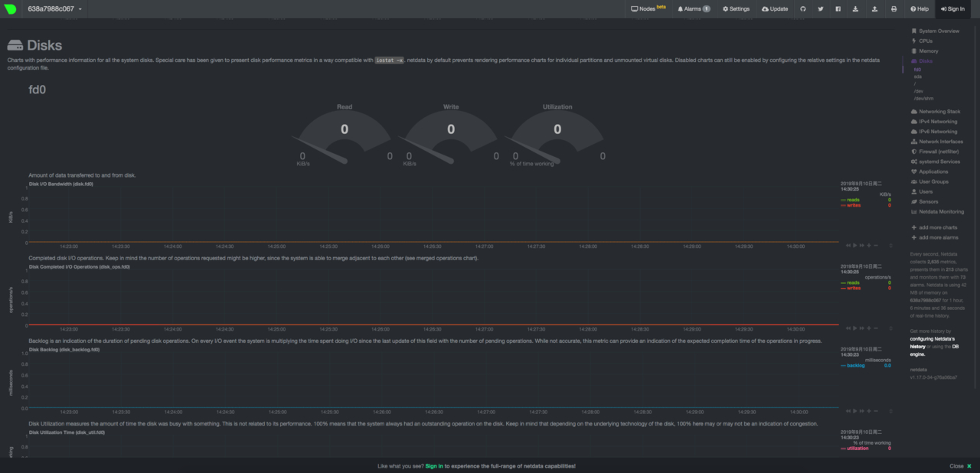Go to CPUs section in the sidebar
The image size is (980, 473).
[x=922, y=41]
